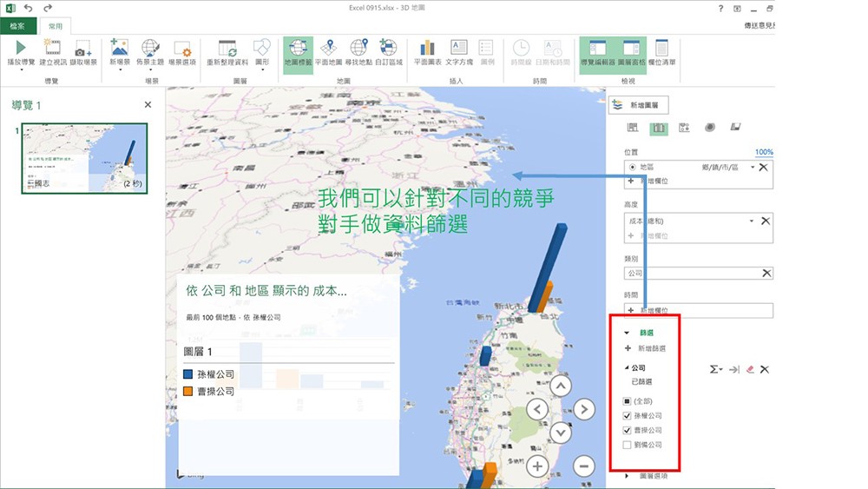Rotate map left arrow
This screenshot has height=489, width=868.
click(537, 409)
